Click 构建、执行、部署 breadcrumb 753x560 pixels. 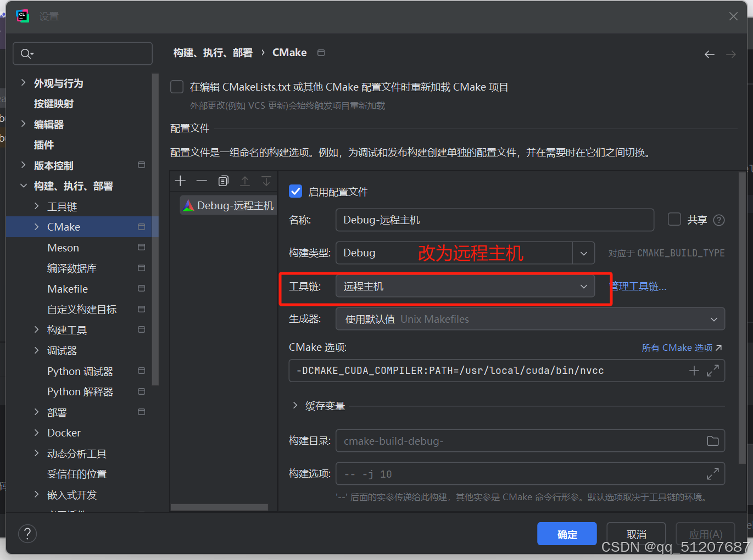[x=213, y=53]
